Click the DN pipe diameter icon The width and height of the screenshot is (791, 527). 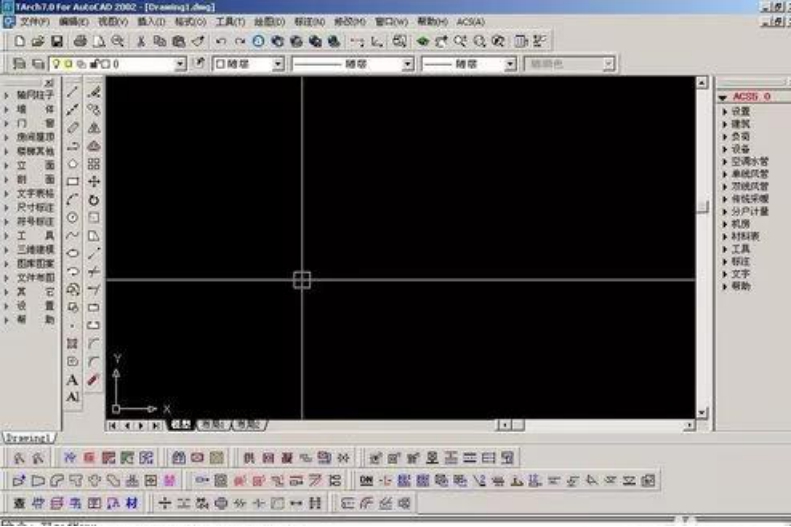point(366,481)
